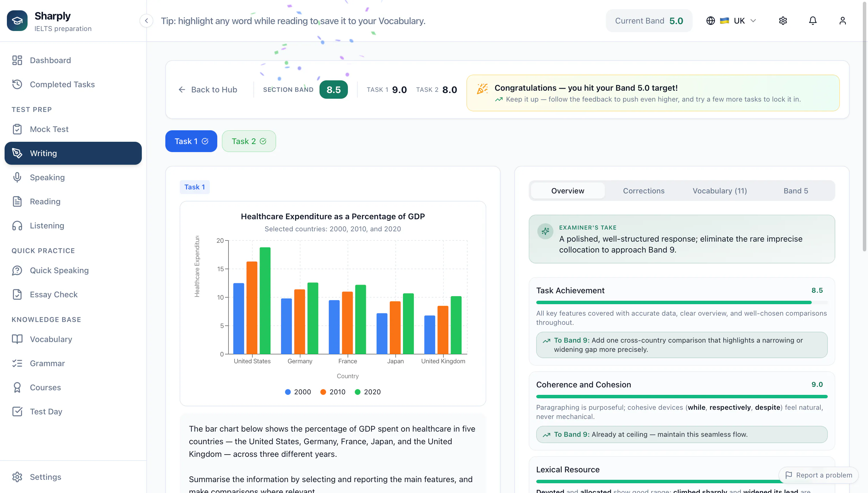The image size is (868, 493).
Task: Open Completed Tasks page
Action: pyautogui.click(x=73, y=84)
